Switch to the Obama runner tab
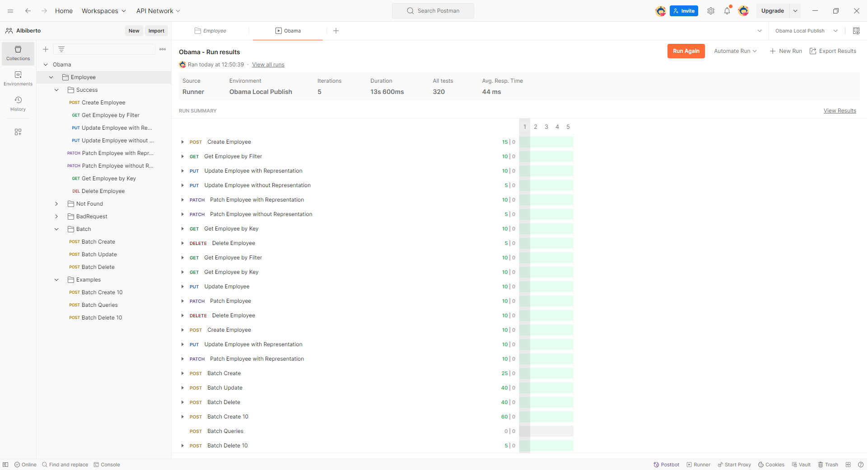Screen dimensions: 868x470 click(288, 31)
